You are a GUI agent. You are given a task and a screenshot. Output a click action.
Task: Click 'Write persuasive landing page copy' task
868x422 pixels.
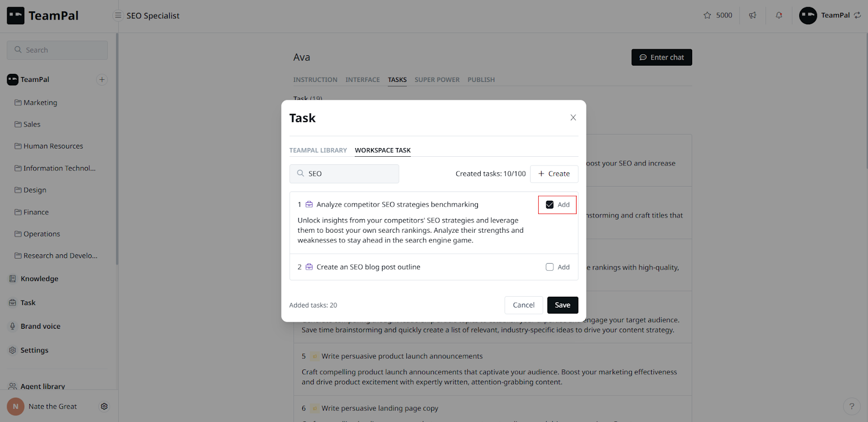tap(380, 408)
